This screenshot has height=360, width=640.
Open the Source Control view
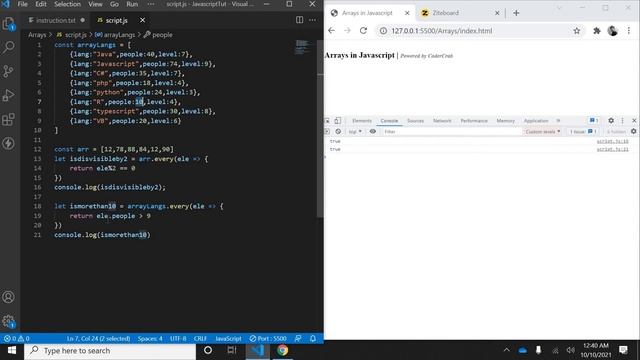pos(9,71)
